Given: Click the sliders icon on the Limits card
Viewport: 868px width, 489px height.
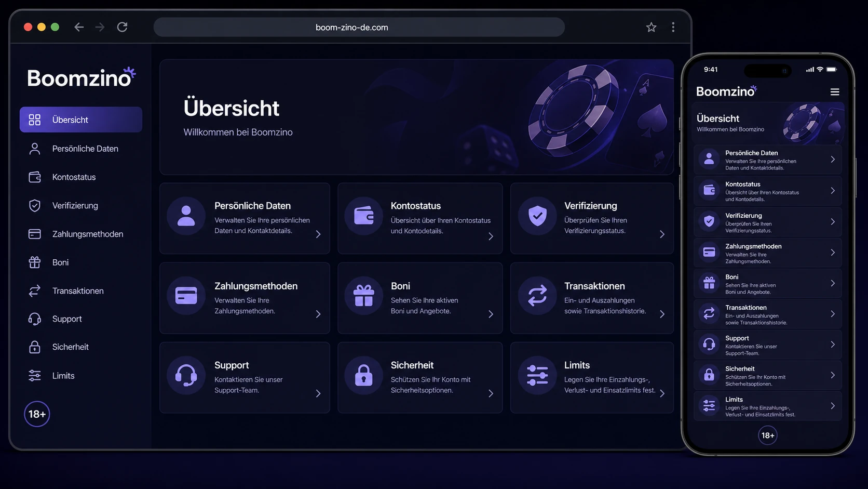Looking at the screenshot, I should click(x=537, y=375).
